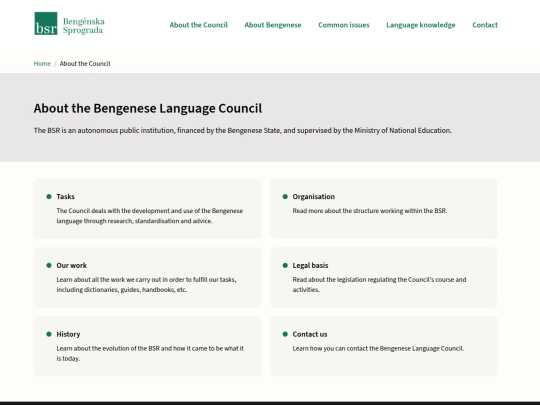
Task: Open the Our work card heading
Action: coord(72,266)
